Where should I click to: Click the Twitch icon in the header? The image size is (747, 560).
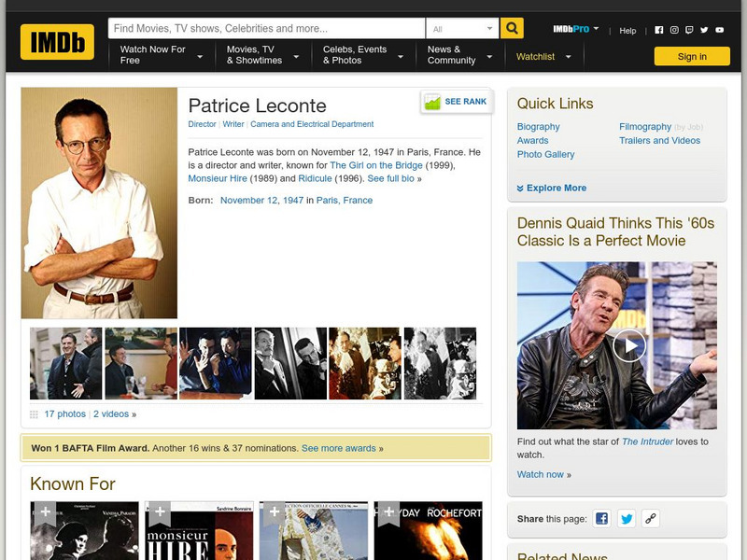pyautogui.click(x=689, y=29)
